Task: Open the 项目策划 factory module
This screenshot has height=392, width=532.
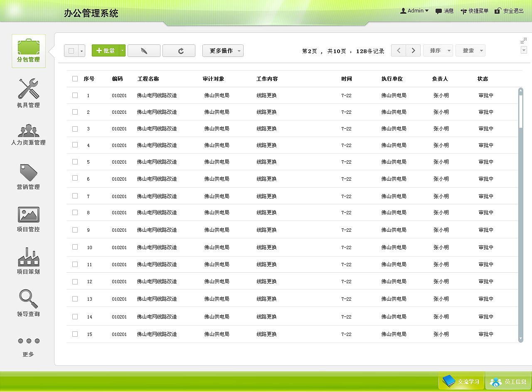Action: point(28,260)
